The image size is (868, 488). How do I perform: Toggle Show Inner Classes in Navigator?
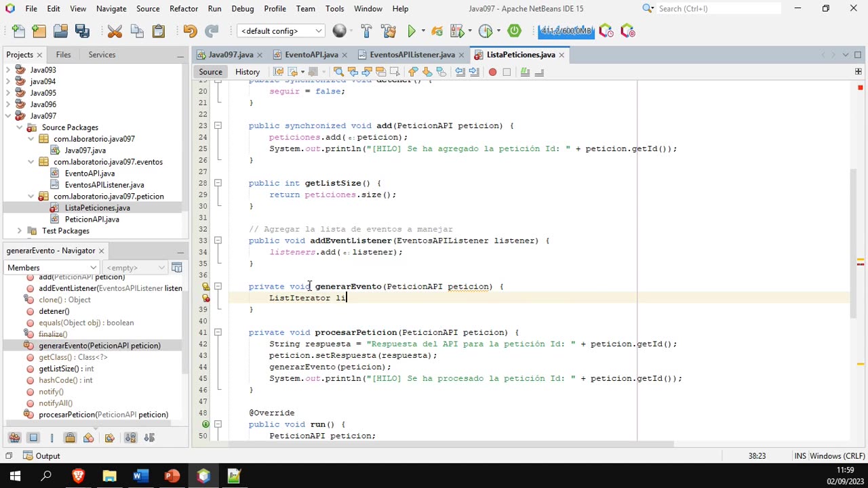(88, 438)
